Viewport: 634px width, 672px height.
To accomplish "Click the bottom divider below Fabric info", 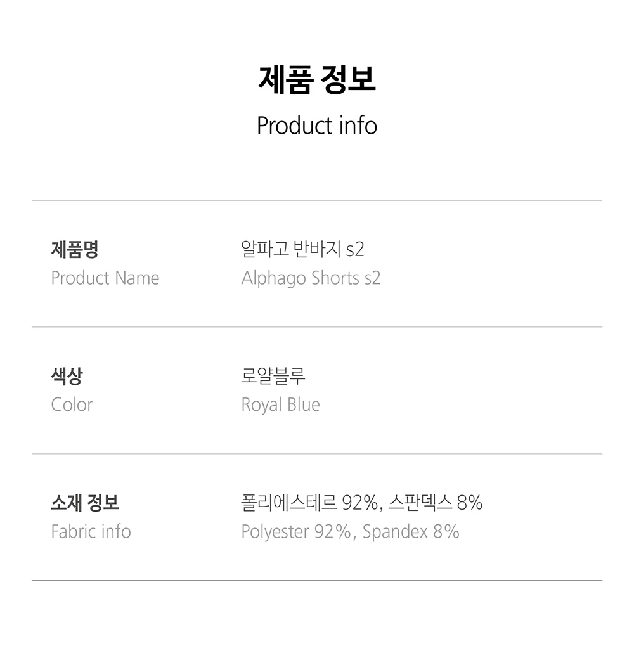I will [x=317, y=580].
